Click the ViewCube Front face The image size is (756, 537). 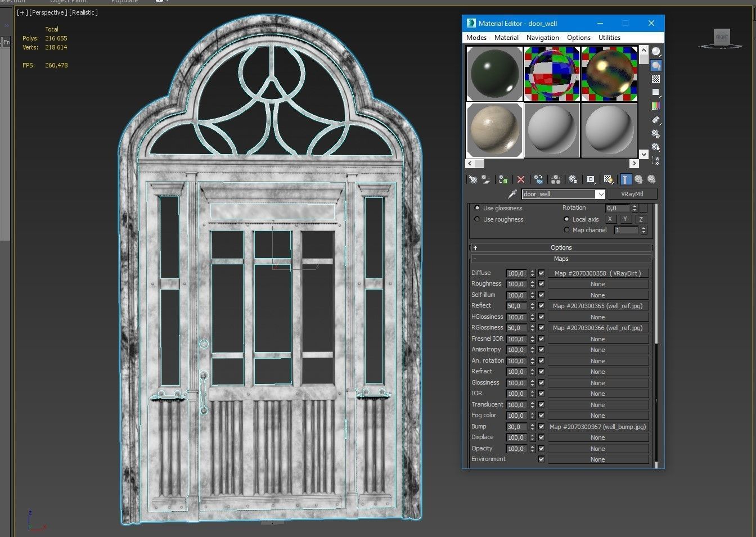click(722, 37)
